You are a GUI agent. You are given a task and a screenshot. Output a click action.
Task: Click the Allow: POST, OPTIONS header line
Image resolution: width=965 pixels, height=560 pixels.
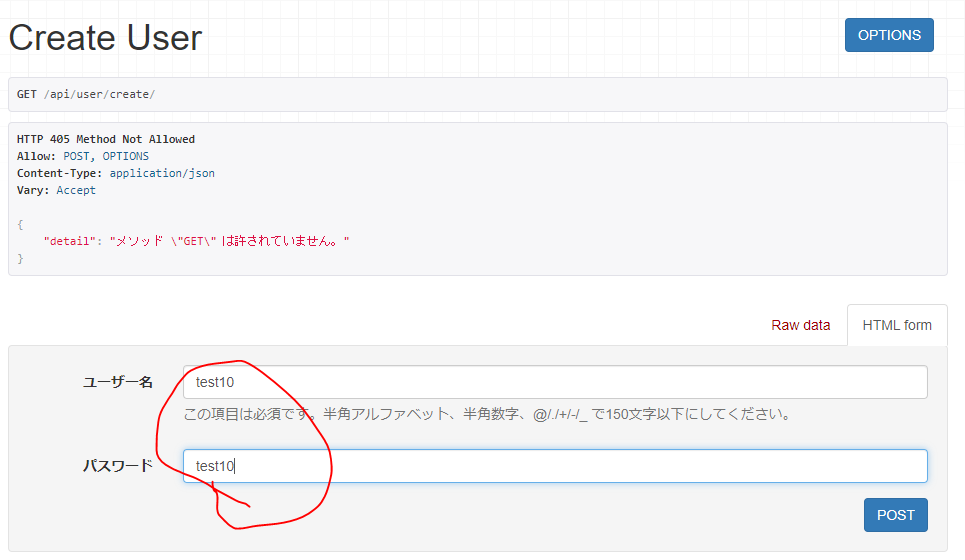point(82,156)
